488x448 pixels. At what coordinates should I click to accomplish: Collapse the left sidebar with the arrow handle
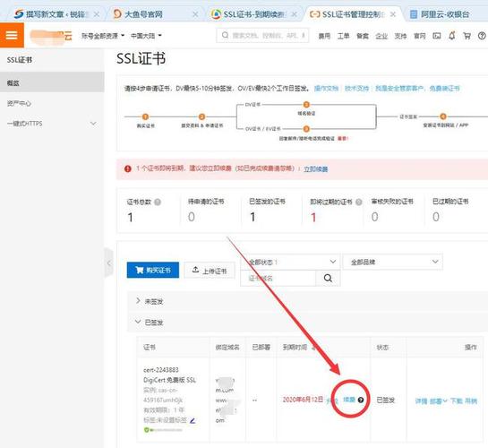point(108,263)
